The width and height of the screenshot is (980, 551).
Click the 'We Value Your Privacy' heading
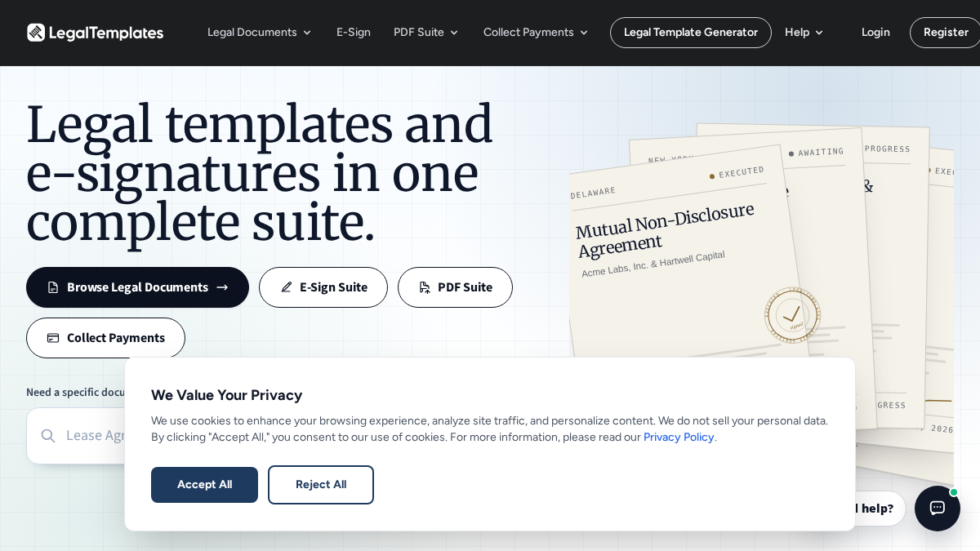coord(226,395)
